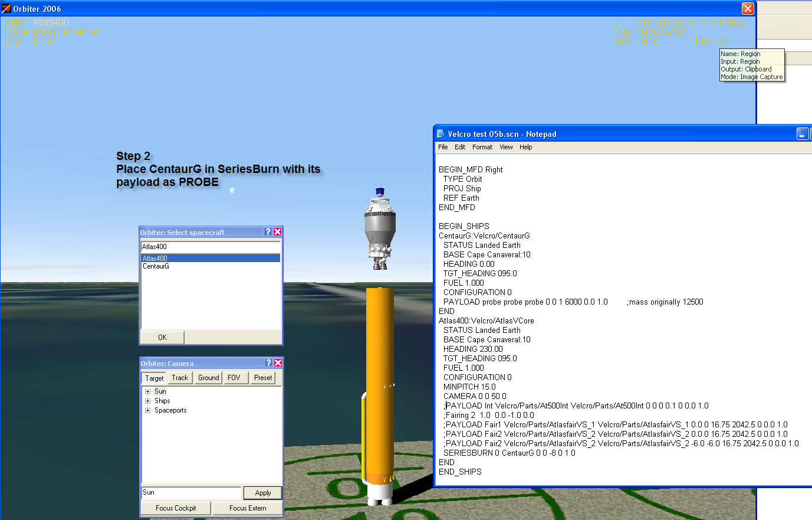This screenshot has height=520, width=812.
Task: Select the Sun label in camera tree
Action: 160,391
